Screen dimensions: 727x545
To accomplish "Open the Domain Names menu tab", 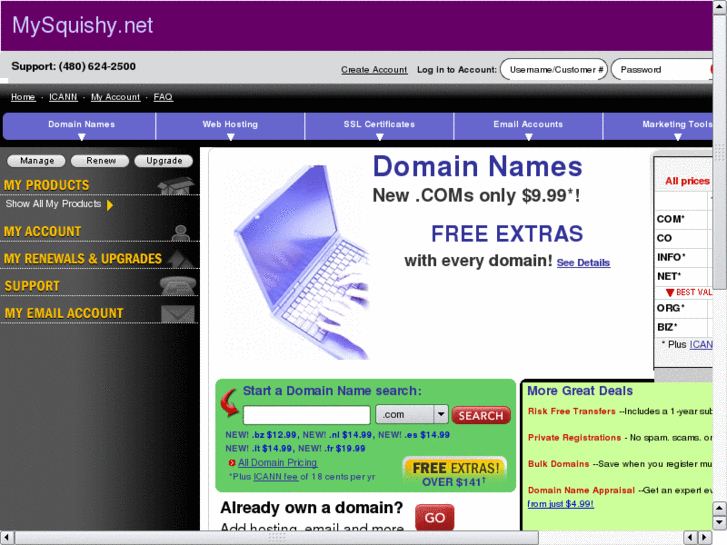I will [81, 124].
